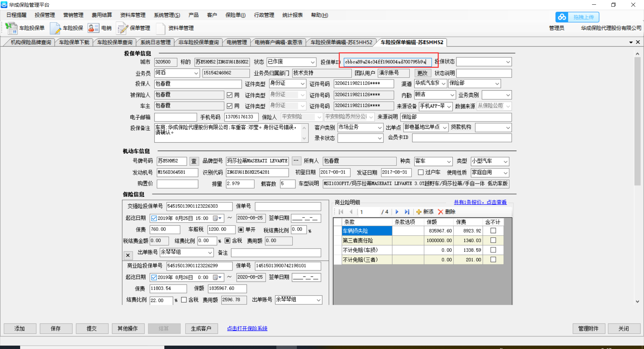Open the 统计报表 menu
The width and height of the screenshot is (644, 349).
click(292, 15)
